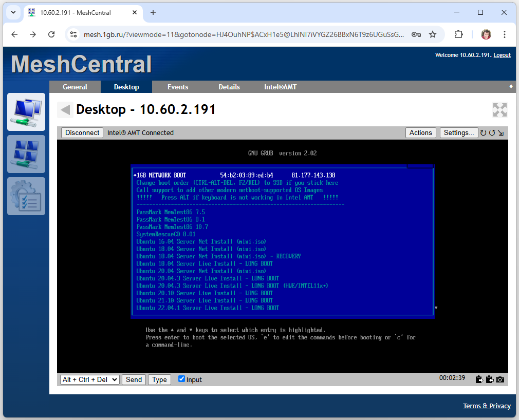519x420 pixels.
Task: Click the Logout link
Action: [502, 55]
